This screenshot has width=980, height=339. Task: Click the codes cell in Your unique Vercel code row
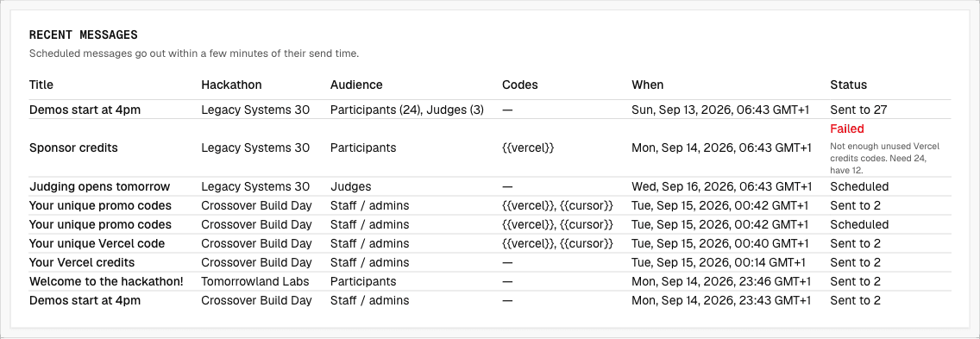557,243
